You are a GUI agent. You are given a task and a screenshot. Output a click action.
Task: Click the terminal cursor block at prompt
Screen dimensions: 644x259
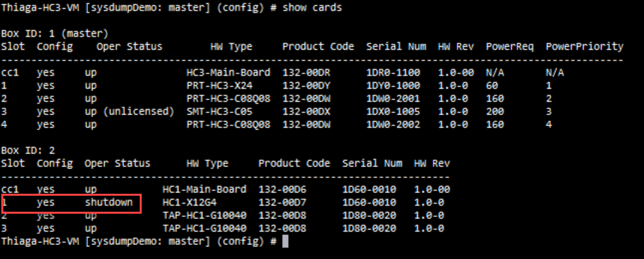[x=285, y=242]
